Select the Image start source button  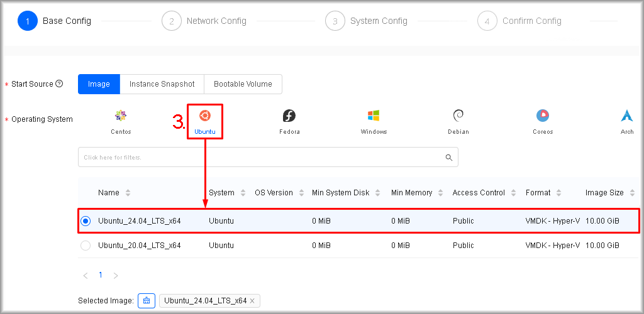99,84
